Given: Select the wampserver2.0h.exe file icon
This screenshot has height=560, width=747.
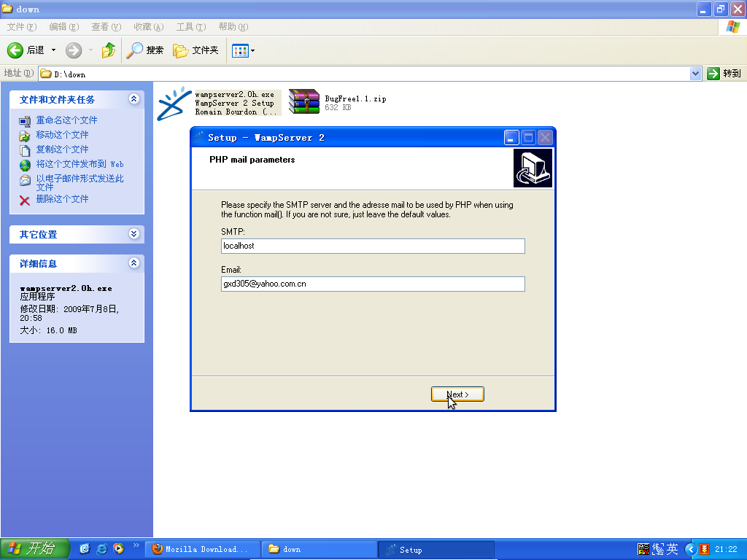Looking at the screenshot, I should tap(174, 104).
